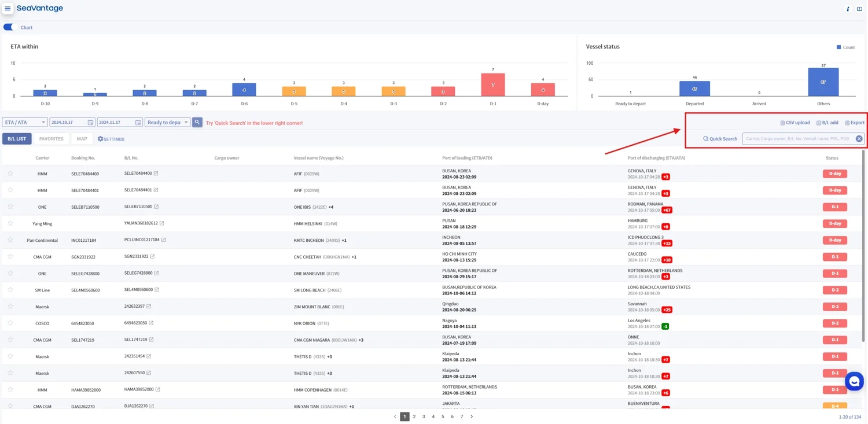Expand +3 vessels for CMA CGM NIAGARA

coord(361,340)
